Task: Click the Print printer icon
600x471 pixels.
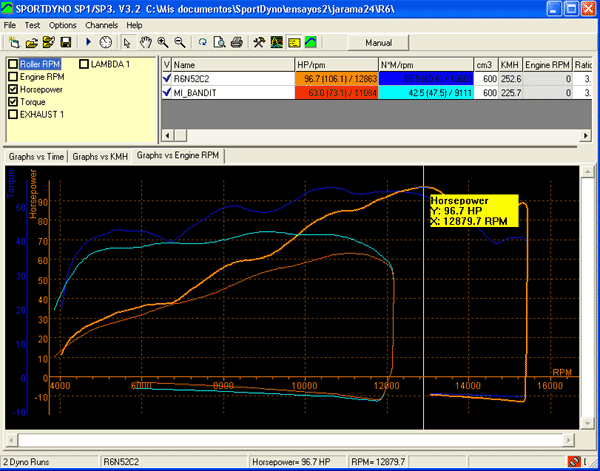Action: tap(236, 42)
